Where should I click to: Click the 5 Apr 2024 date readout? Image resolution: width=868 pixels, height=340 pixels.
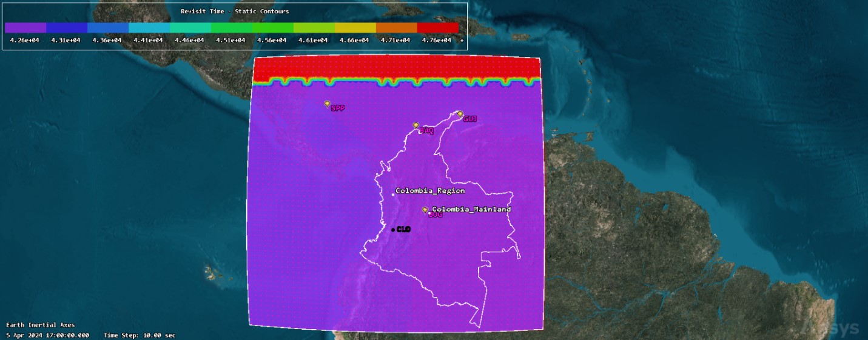coord(47,335)
